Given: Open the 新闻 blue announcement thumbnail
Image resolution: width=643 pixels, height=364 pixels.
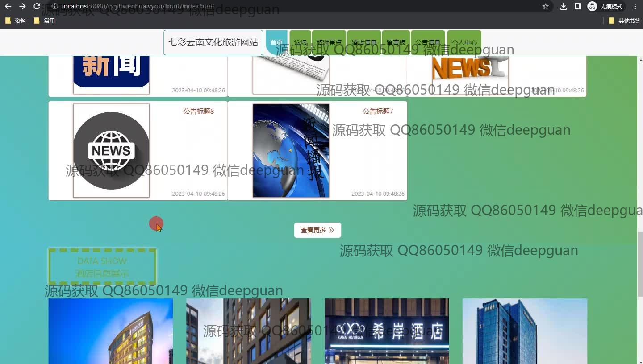Looking at the screenshot, I should [x=111, y=75].
